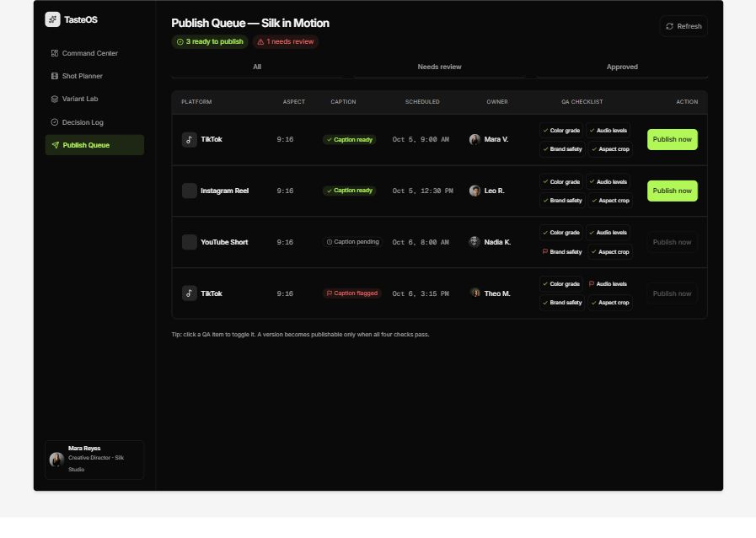Click the 1 needs review badge

pos(286,41)
